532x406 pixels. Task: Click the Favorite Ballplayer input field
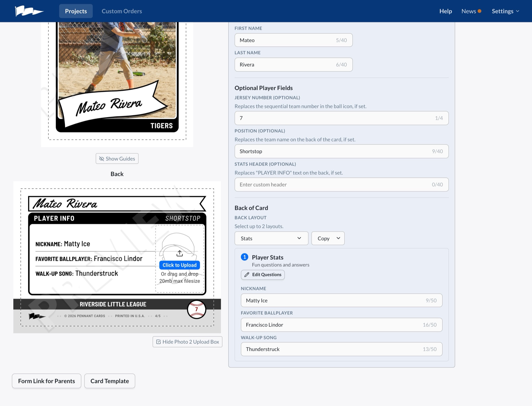342,325
